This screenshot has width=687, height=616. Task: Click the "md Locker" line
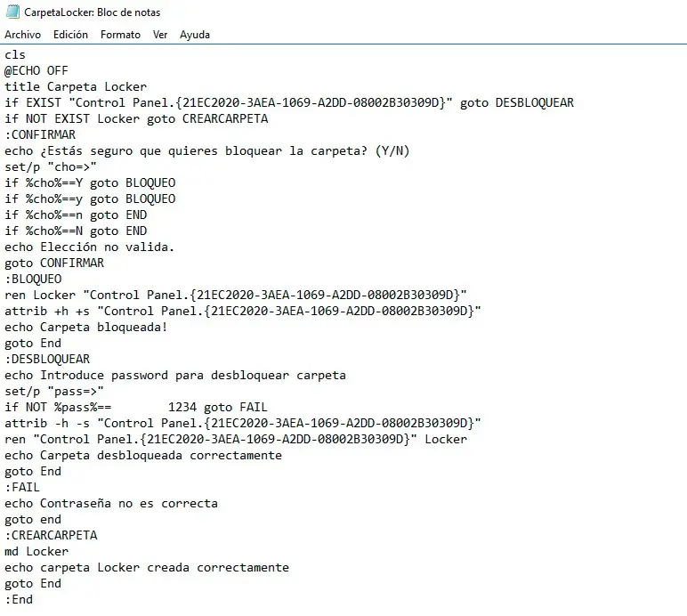[x=36, y=551]
